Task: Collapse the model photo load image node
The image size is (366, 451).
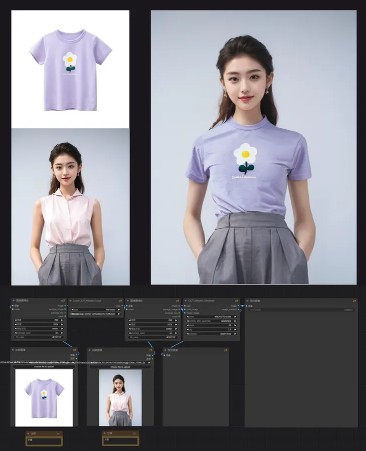Action: point(89,350)
